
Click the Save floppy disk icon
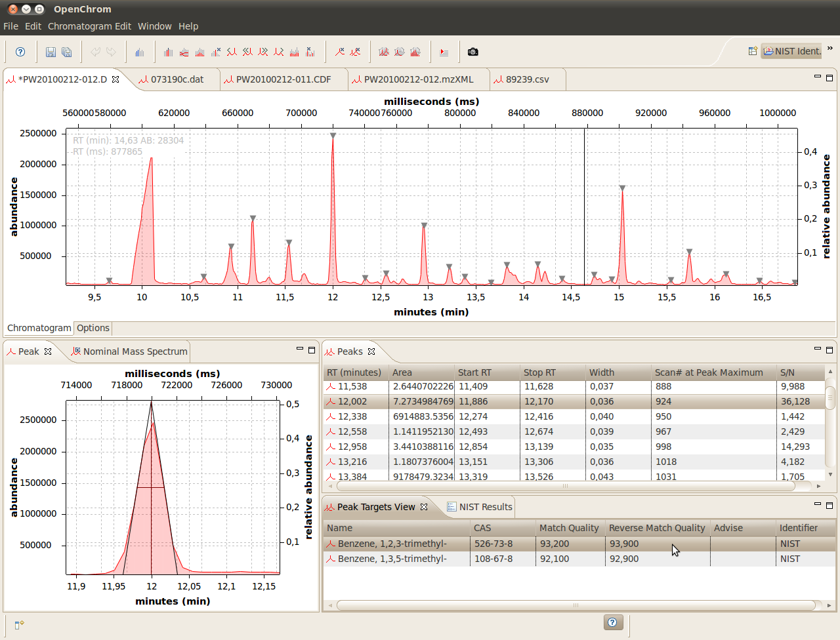(51, 52)
